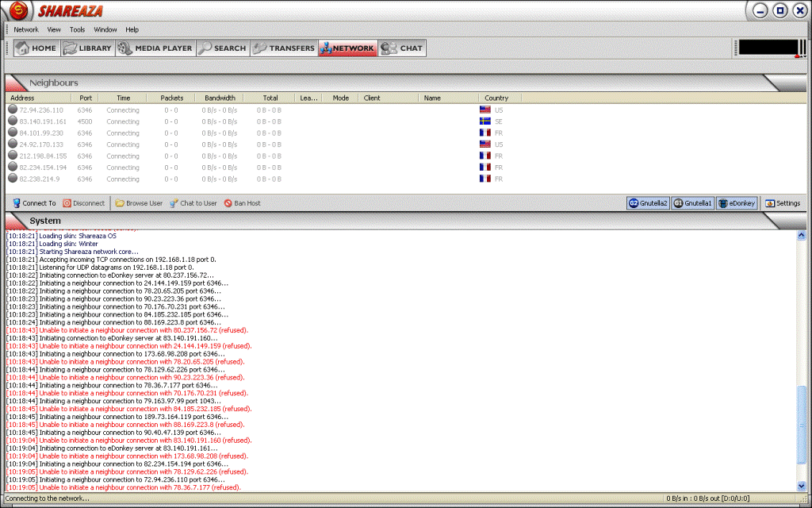The width and height of the screenshot is (812, 508).
Task: Open the Window menu
Action: [105, 29]
